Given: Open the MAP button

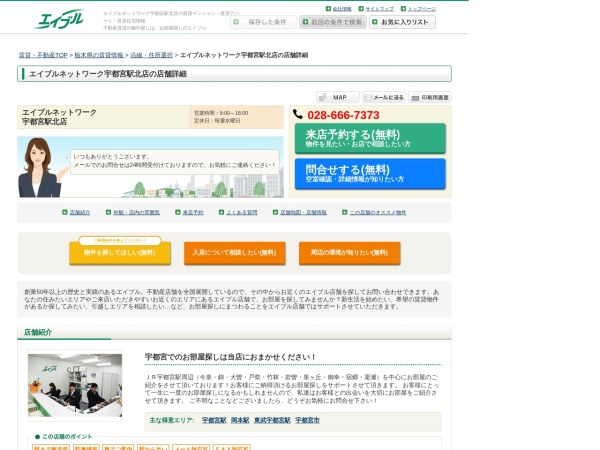Looking at the screenshot, I should (x=338, y=98).
